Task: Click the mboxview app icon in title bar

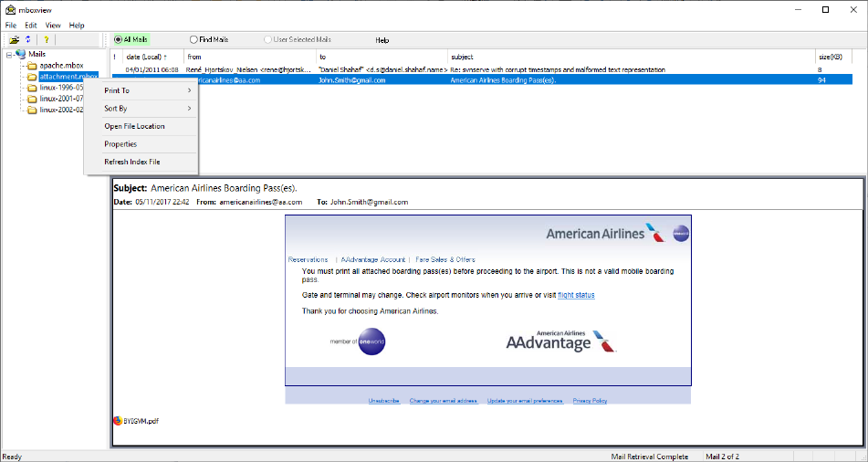Action: pos(9,9)
